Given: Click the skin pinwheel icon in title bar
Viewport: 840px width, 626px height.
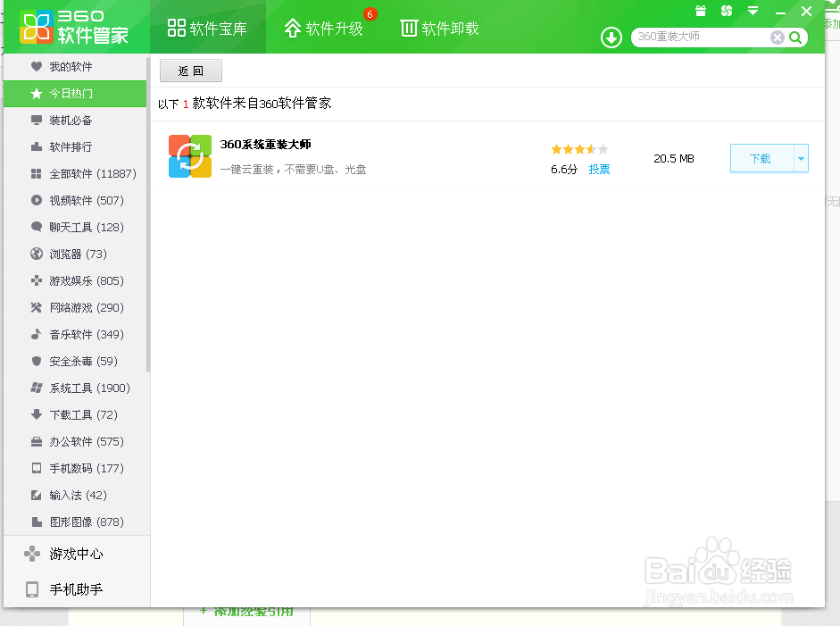Looking at the screenshot, I should [x=727, y=11].
